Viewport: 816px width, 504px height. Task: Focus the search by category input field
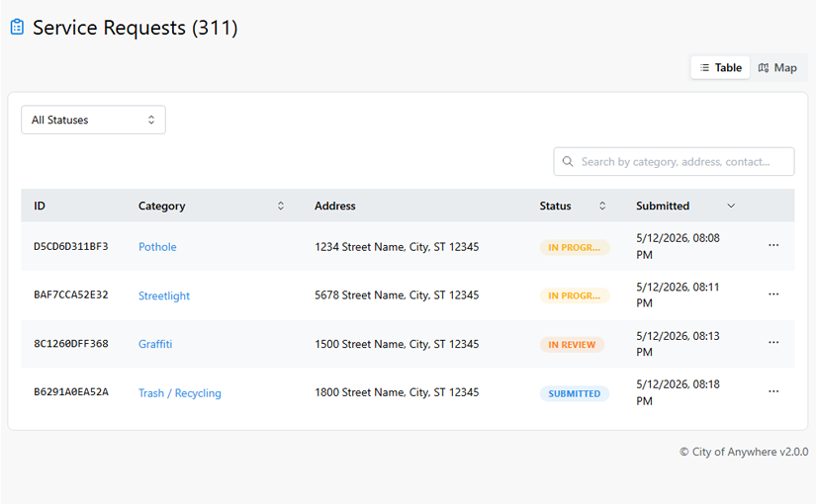[674, 162]
